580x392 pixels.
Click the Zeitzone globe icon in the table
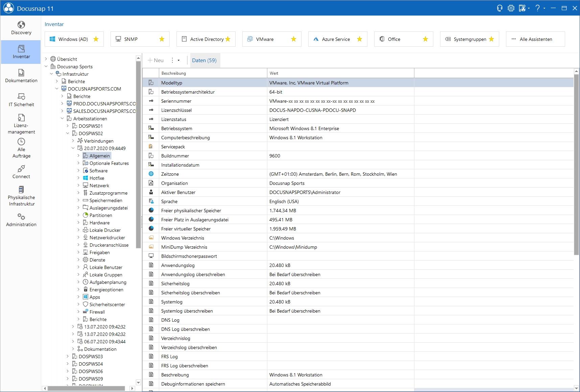[x=151, y=174]
